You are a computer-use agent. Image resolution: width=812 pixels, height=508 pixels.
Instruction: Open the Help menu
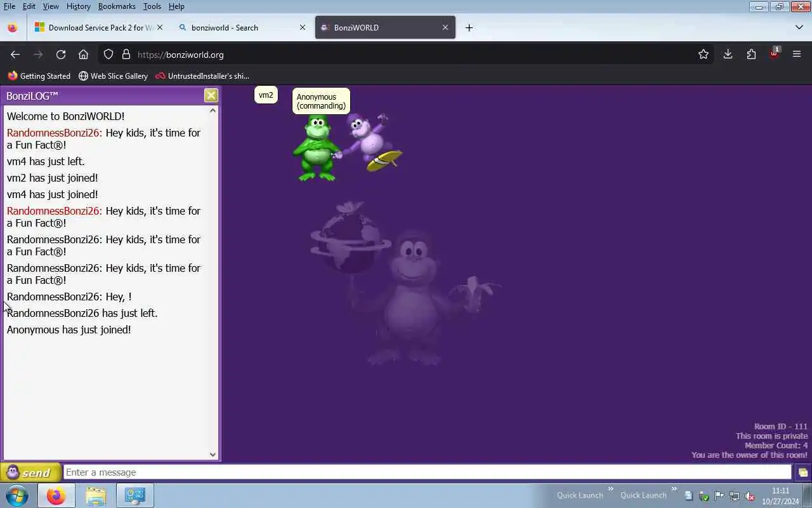click(x=176, y=6)
